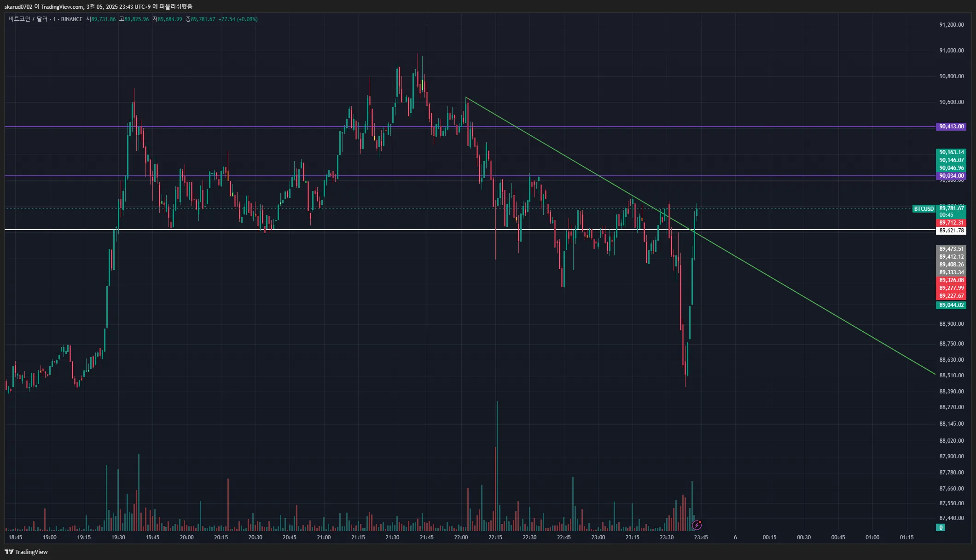The height and width of the screenshot is (560, 976).
Task: Click the 90,600.00 price scale tick
Action: [x=951, y=102]
